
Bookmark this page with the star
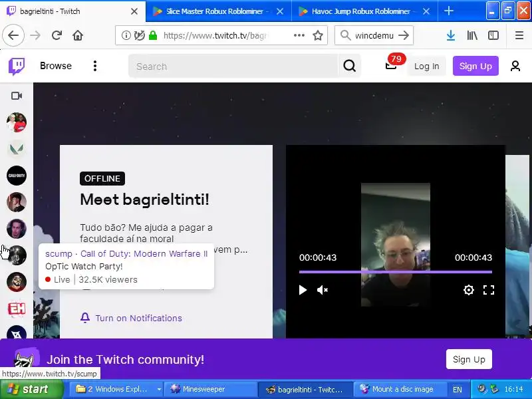click(318, 35)
